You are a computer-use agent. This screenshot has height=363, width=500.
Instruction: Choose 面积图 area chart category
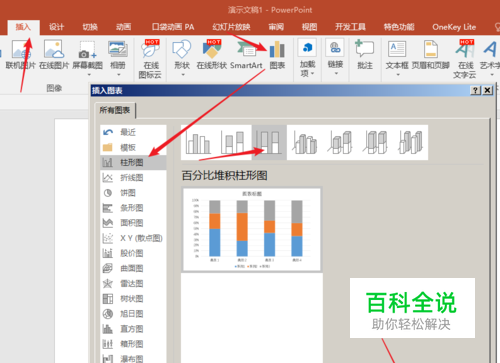(133, 223)
